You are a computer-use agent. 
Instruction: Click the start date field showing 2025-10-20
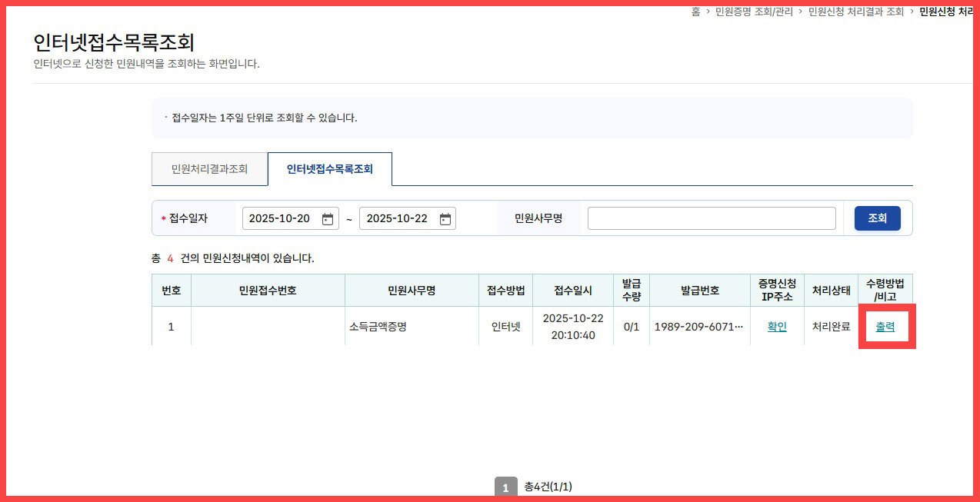coord(281,218)
